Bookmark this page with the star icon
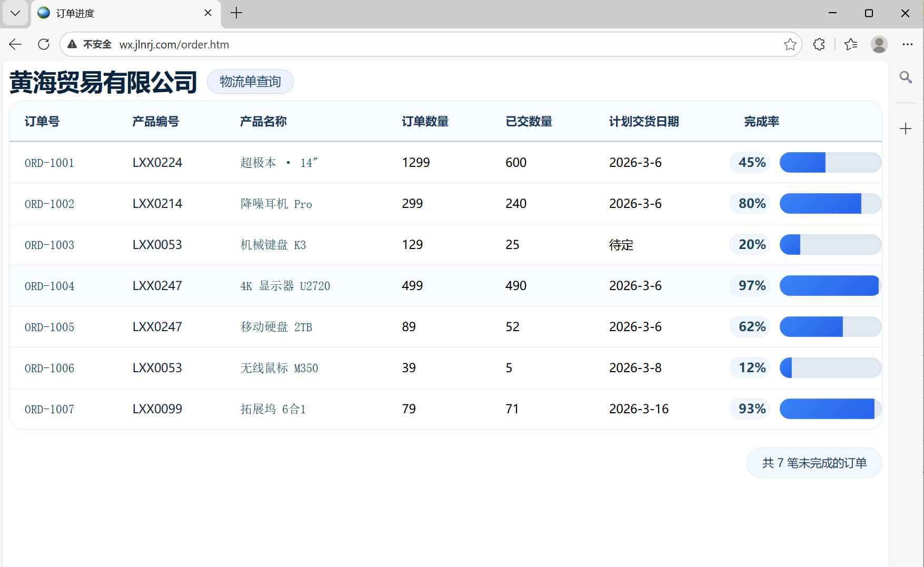 click(x=790, y=44)
